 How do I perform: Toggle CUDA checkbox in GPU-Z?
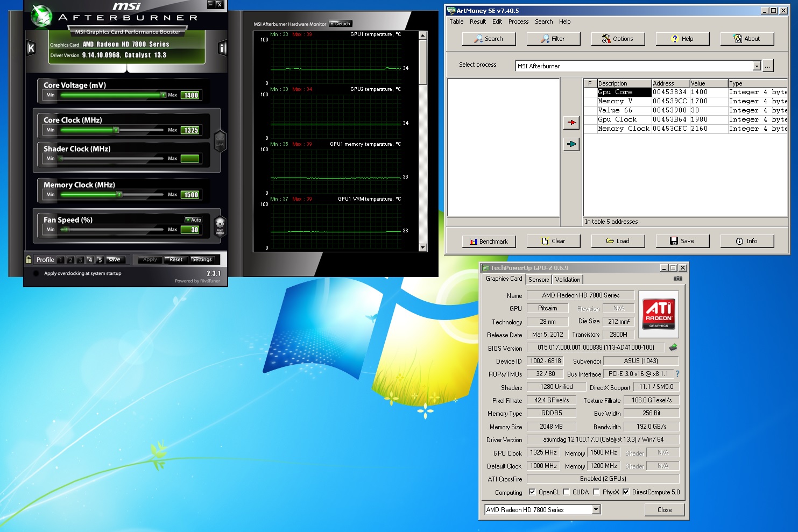(x=566, y=492)
